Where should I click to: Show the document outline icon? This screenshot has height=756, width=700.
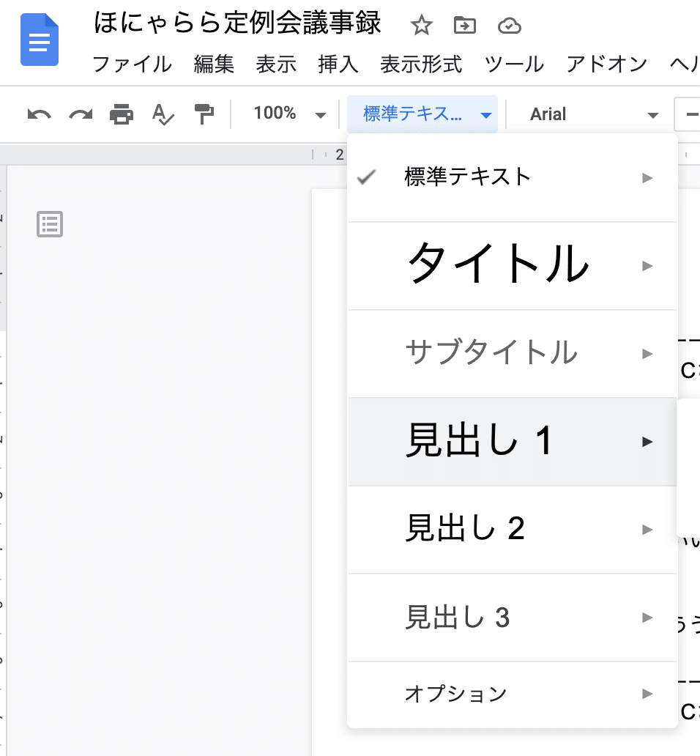click(x=49, y=224)
